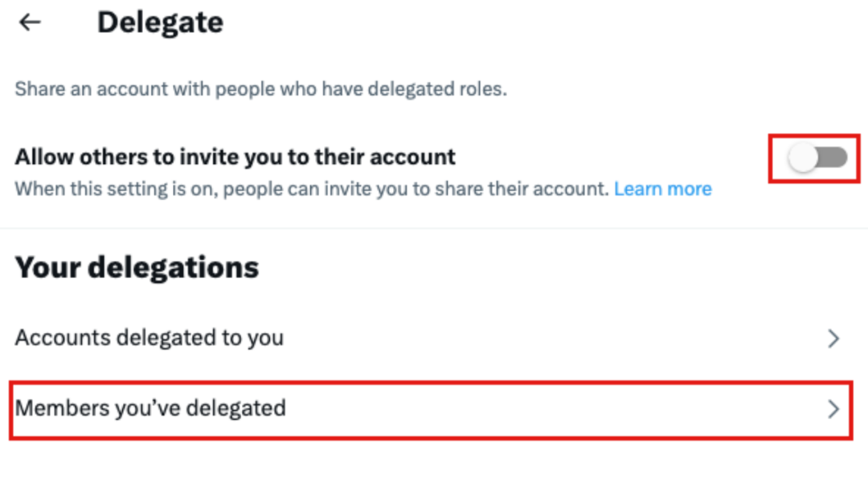868x492 pixels.
Task: Click the Allow others to invite you label
Action: (x=235, y=156)
